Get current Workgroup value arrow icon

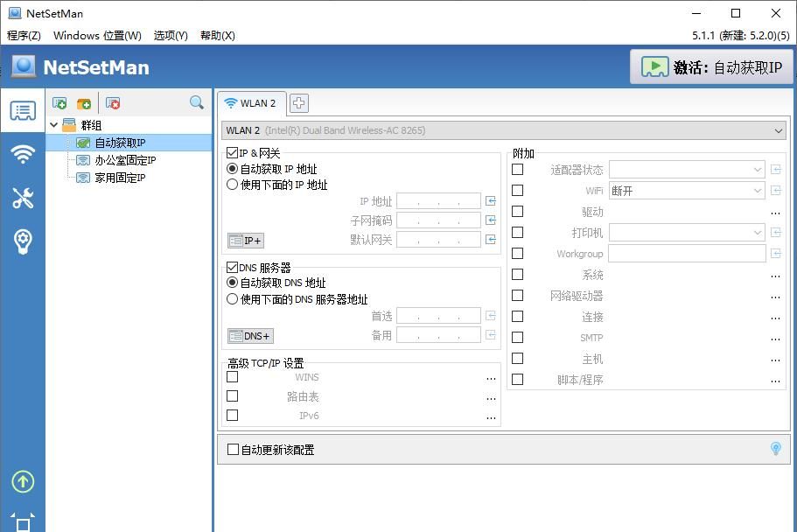(x=776, y=253)
